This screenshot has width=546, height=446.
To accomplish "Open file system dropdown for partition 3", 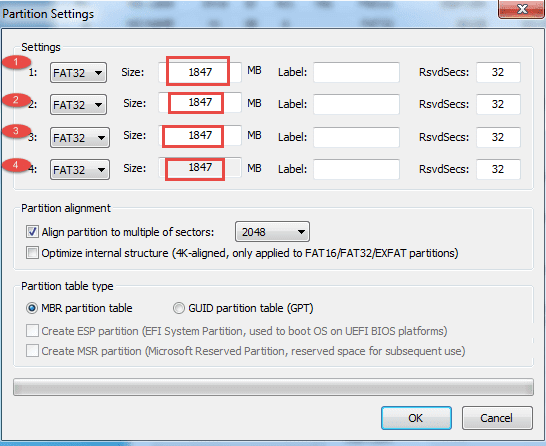I will pyautogui.click(x=80, y=138).
